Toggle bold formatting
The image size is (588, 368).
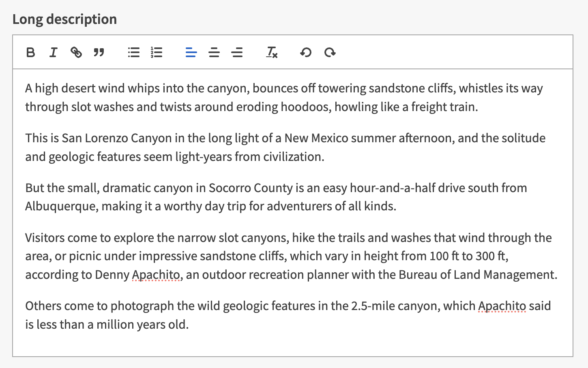tap(30, 52)
